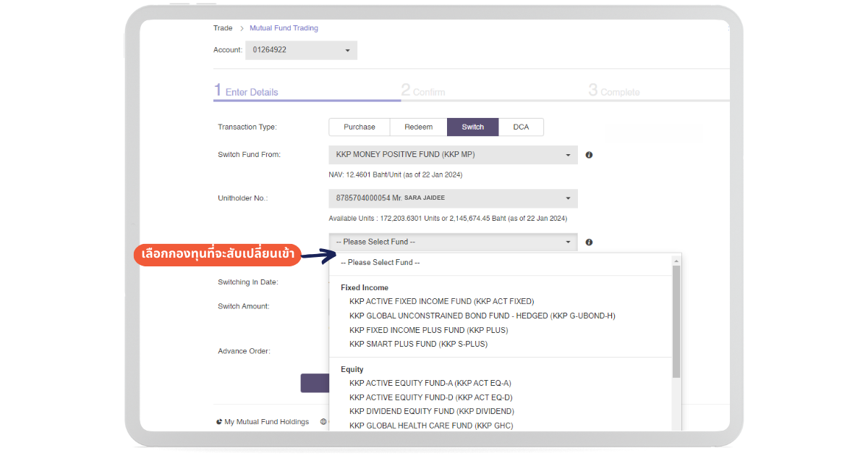The image size is (868, 456).
Task: Open the Unitholder No. dropdown
Action: (x=453, y=198)
